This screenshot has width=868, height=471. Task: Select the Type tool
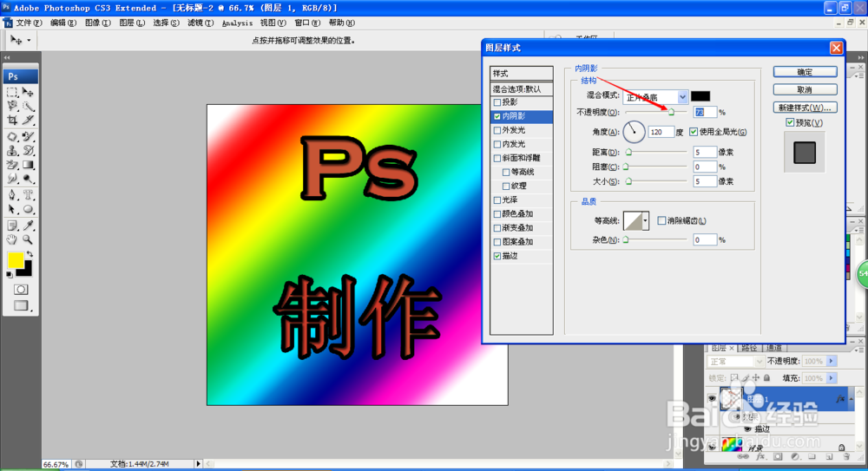coord(28,195)
